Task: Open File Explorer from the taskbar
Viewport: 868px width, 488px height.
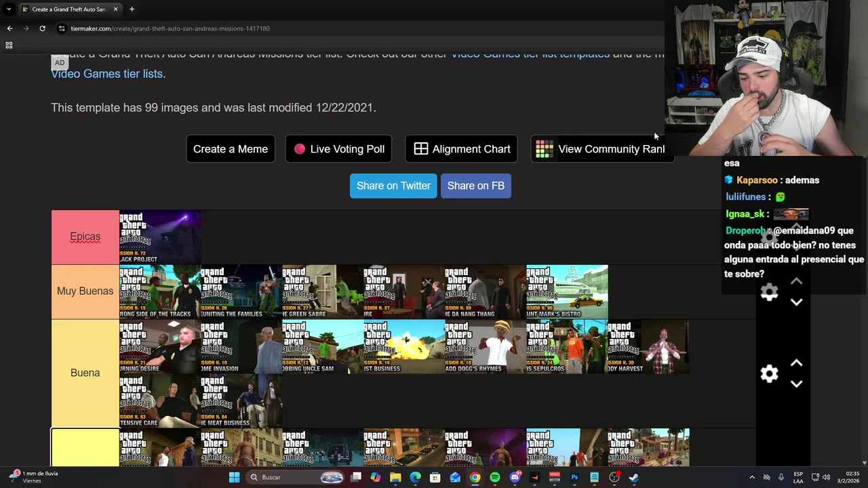Action: 395,477
